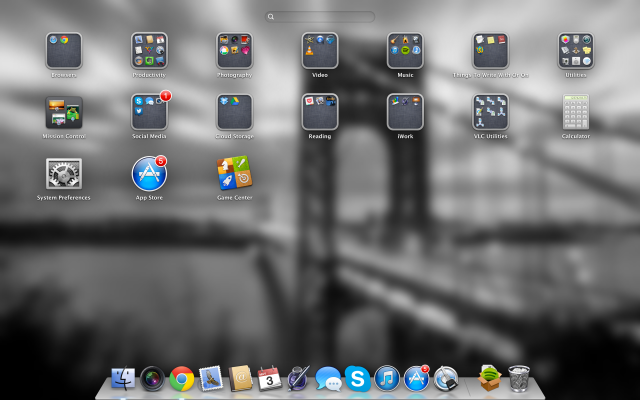
Task: Open the Browsers folder
Action: coord(64,51)
